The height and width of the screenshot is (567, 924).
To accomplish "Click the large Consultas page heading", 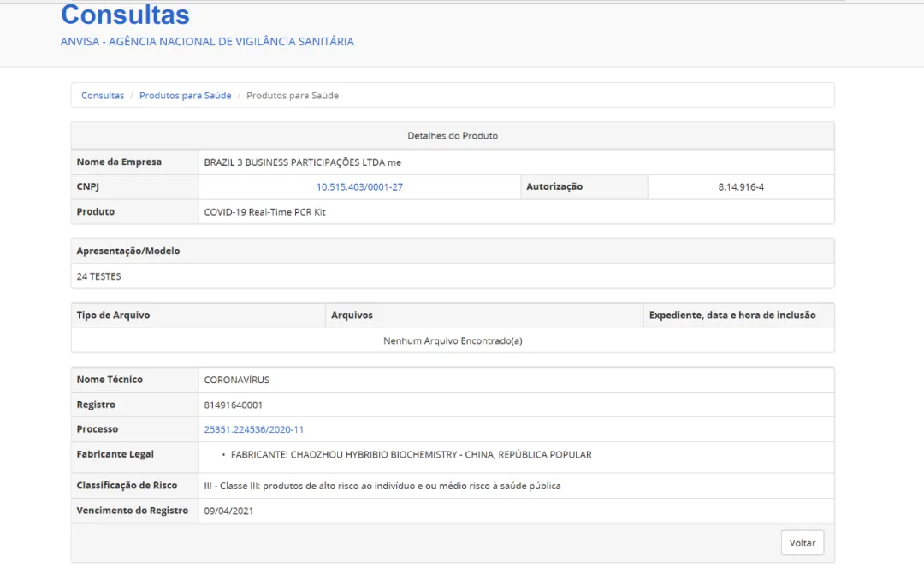I will coord(125,15).
